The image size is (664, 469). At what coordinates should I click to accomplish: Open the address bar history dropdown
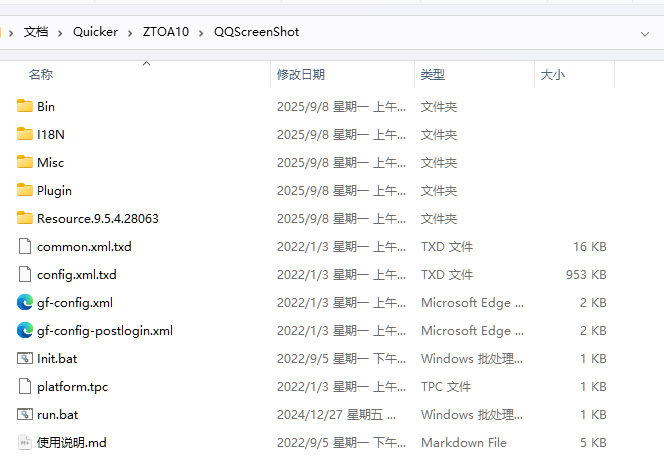pyautogui.click(x=645, y=33)
